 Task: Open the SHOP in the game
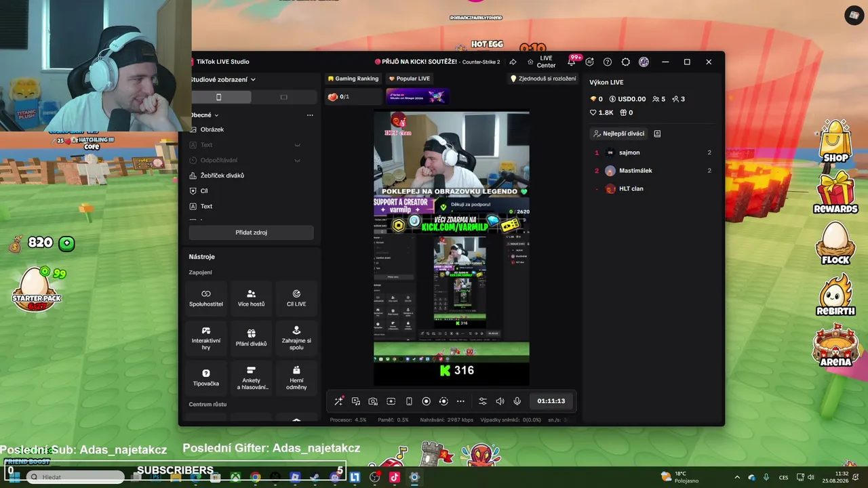[835, 141]
